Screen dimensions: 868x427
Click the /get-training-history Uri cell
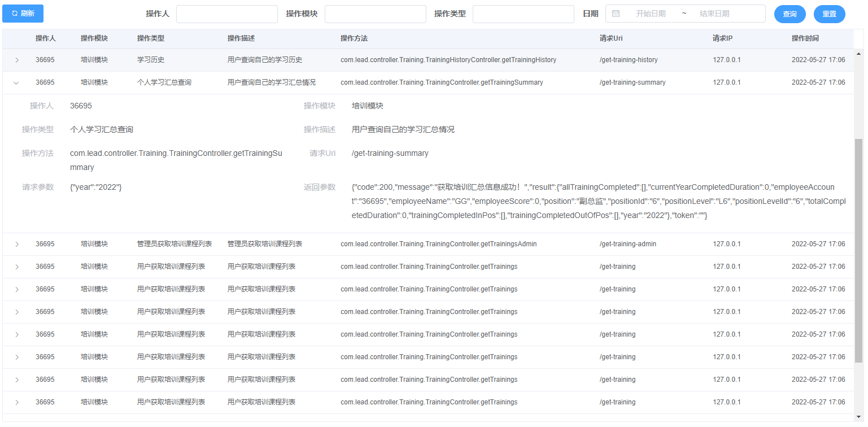[629, 60]
